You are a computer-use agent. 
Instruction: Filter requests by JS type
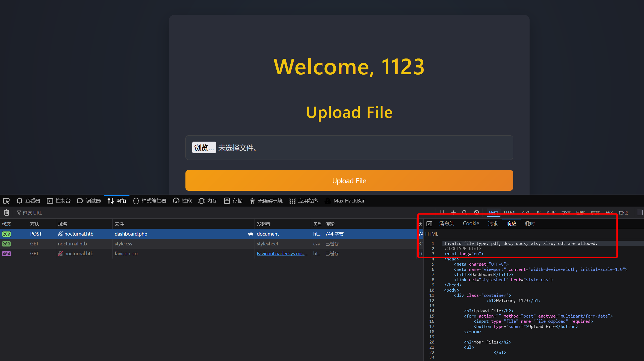tap(539, 213)
